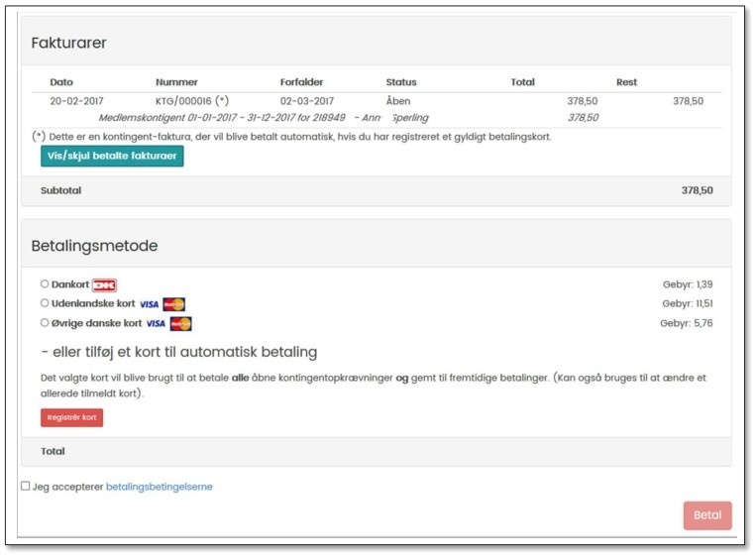This screenshot has width=756, height=558.
Task: Select the Dankort radio button
Action: click(45, 284)
